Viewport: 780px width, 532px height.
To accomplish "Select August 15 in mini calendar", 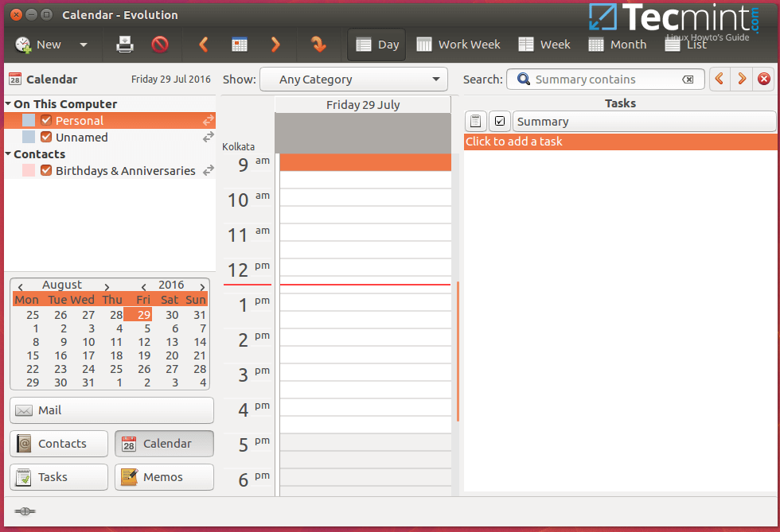I will (x=33, y=355).
